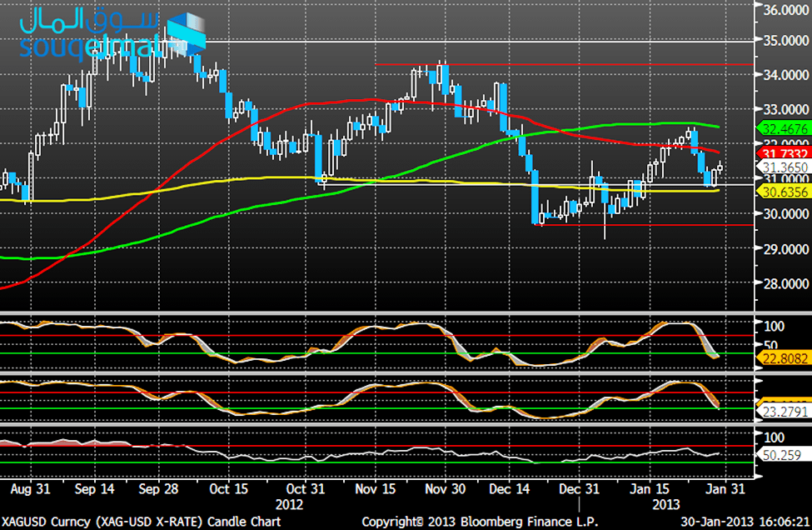812x530 pixels.
Task: Click the Bloomberg Finance L.P. copyright text
Action: [470, 521]
